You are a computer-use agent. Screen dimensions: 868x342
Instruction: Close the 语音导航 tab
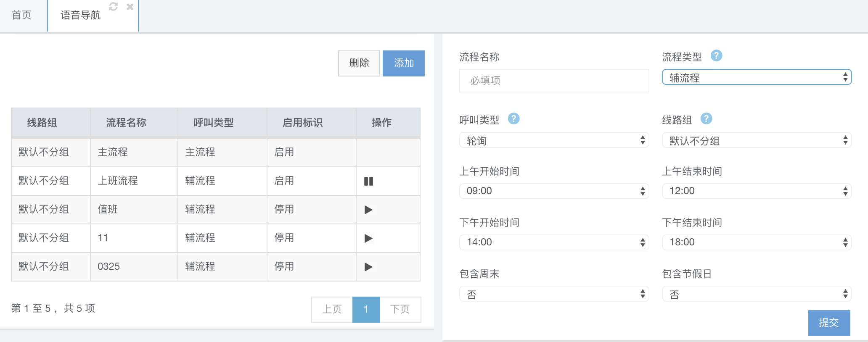130,7
